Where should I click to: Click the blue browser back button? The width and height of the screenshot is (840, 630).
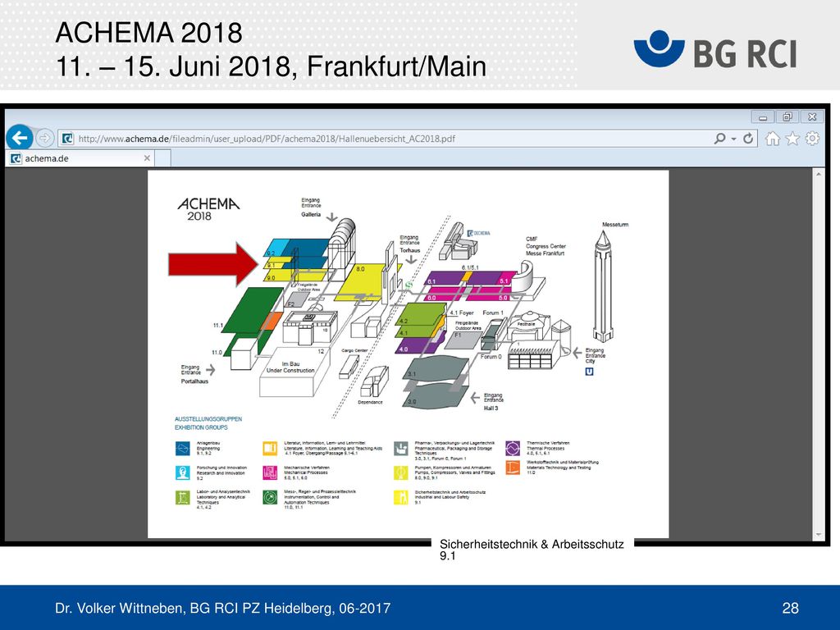click(x=20, y=138)
